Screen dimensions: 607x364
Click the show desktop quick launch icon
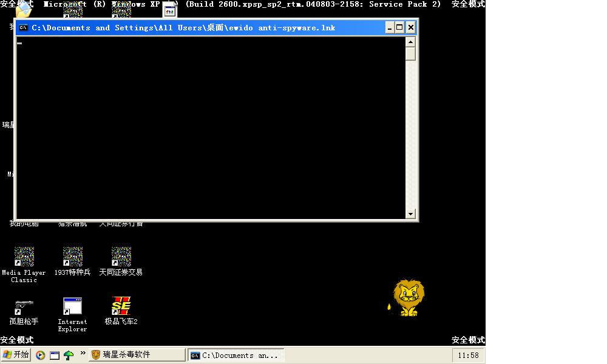click(x=55, y=355)
